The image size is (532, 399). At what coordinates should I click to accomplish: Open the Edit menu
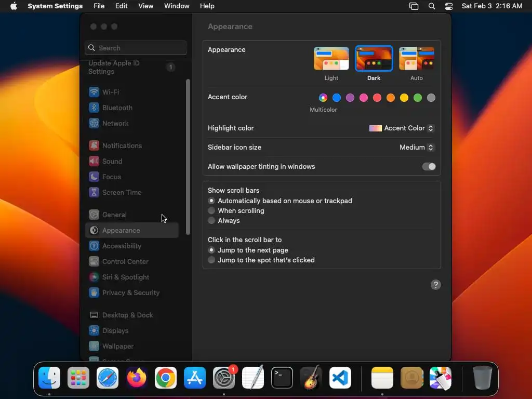pos(121,6)
